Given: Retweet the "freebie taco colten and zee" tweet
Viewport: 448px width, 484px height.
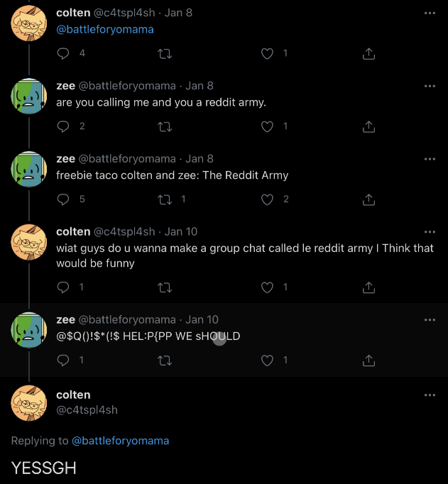Looking at the screenshot, I should [165, 199].
